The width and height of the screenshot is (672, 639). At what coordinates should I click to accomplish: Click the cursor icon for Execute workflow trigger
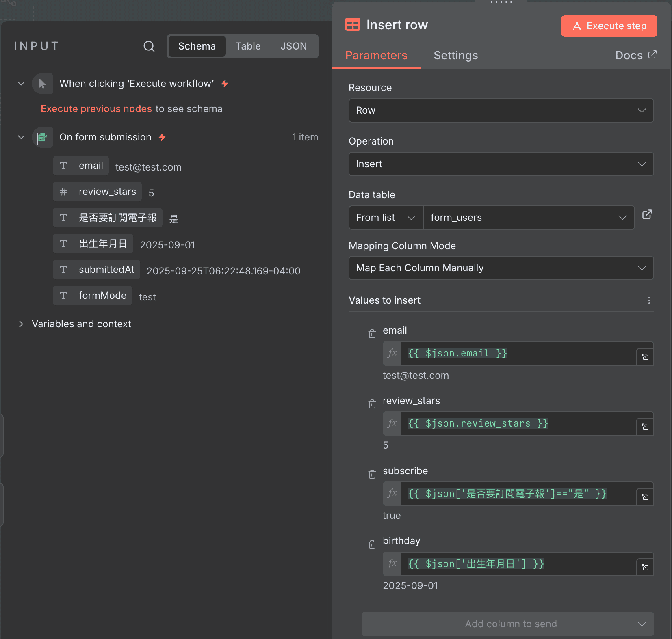tap(42, 83)
